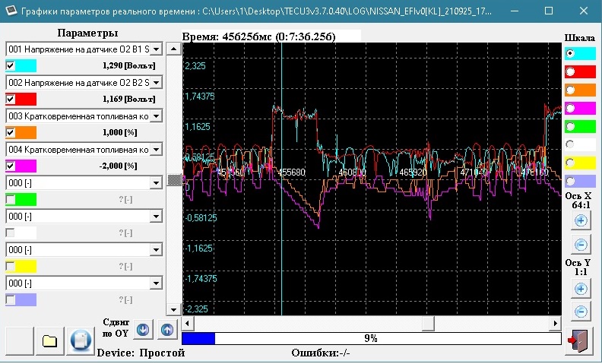
Task: Enable the lavender parameter checkbox
Action: pyautogui.click(x=11, y=300)
